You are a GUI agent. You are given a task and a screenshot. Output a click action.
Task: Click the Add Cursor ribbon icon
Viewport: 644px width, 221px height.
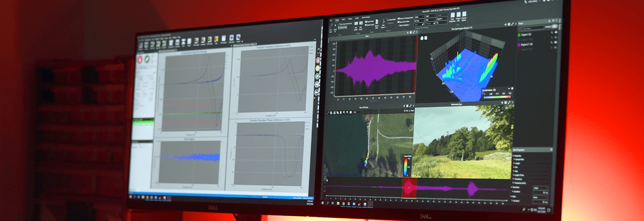click(x=382, y=24)
